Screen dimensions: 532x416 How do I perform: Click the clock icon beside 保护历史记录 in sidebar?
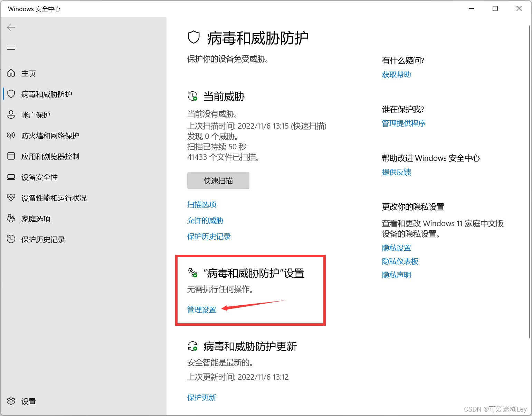(11, 239)
